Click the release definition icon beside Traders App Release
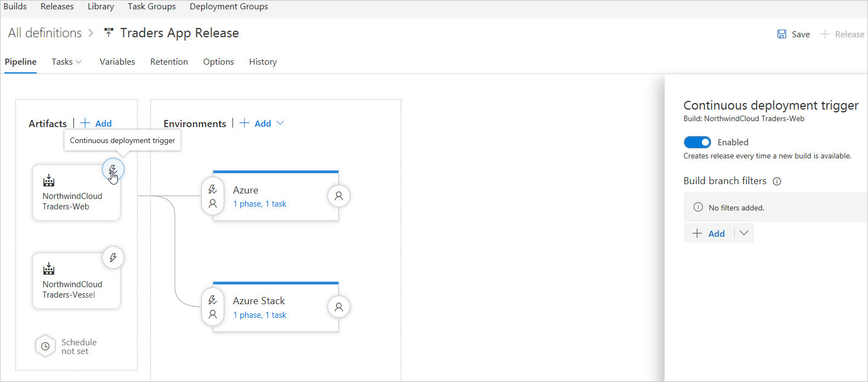The width and height of the screenshot is (868, 382). pos(109,33)
